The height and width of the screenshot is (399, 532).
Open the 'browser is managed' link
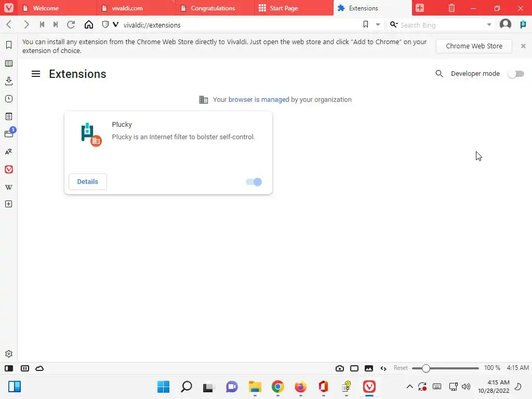coord(259,99)
